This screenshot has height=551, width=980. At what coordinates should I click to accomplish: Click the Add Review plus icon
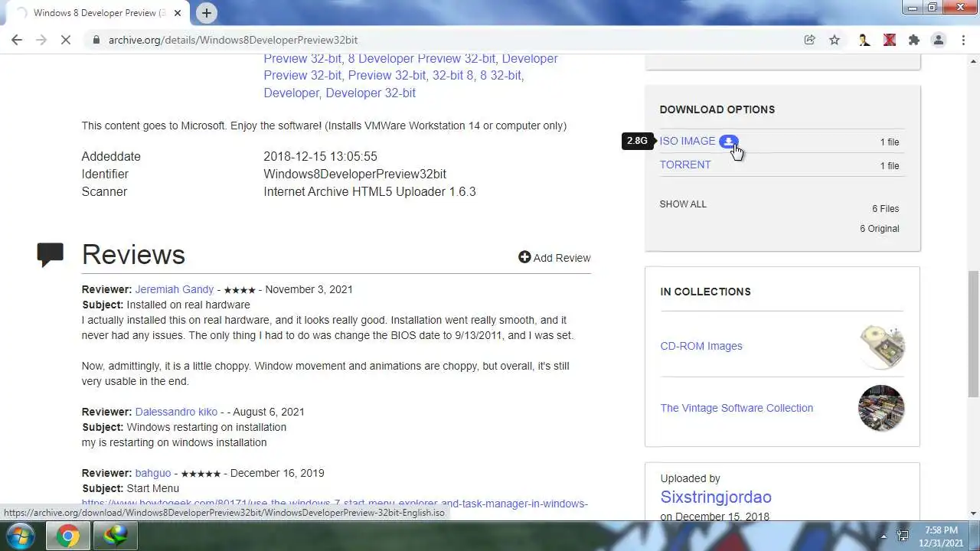coord(524,257)
